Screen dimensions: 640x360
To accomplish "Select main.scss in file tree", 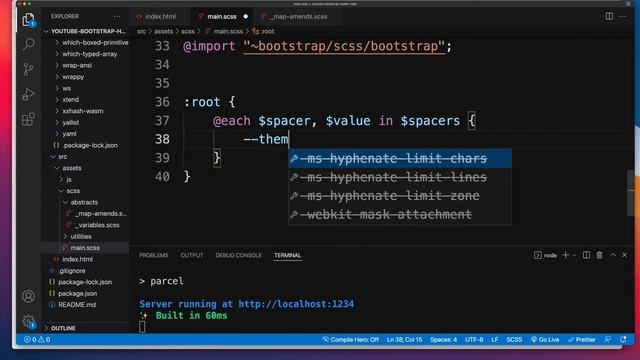I will point(86,248).
